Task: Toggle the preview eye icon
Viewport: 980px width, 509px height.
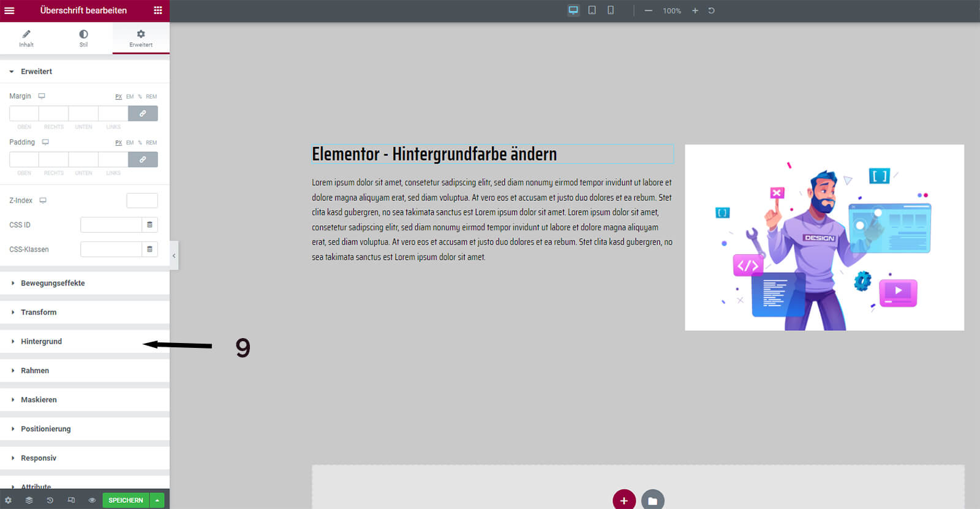Action: (x=92, y=500)
